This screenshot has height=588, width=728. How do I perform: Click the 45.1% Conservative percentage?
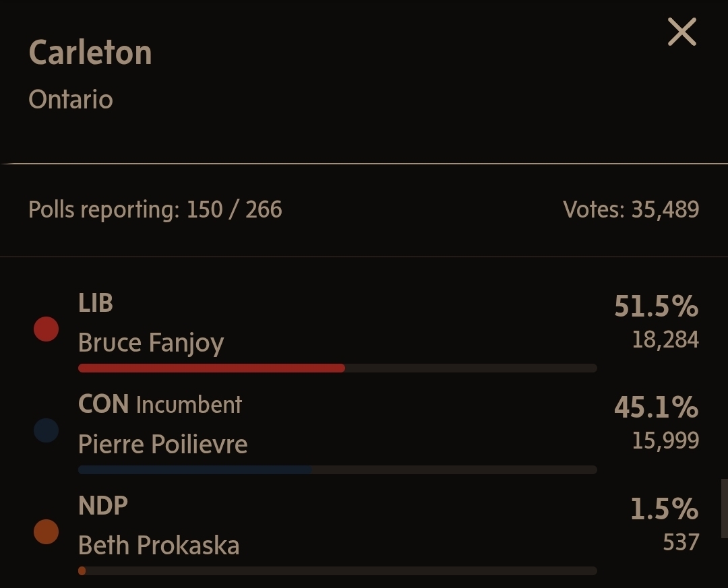coord(656,408)
